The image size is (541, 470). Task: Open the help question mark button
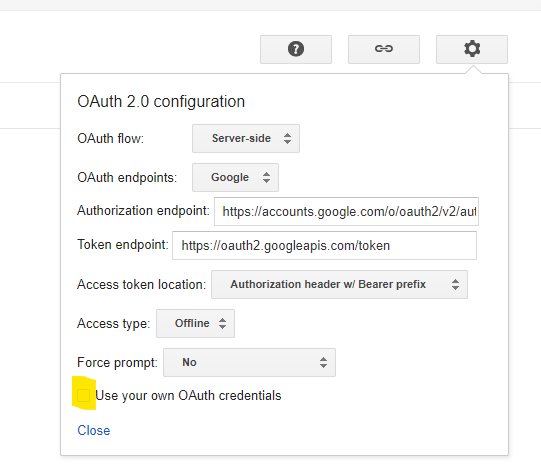click(x=296, y=49)
